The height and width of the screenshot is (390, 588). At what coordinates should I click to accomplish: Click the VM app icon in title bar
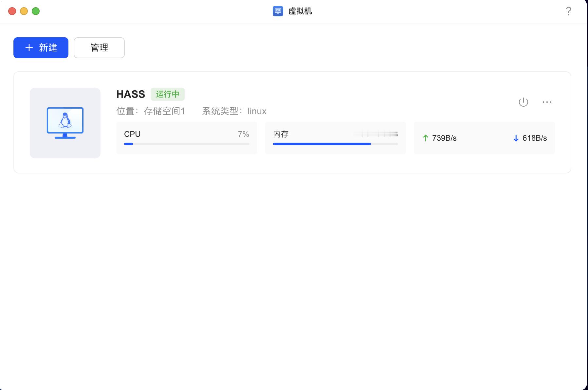(277, 11)
